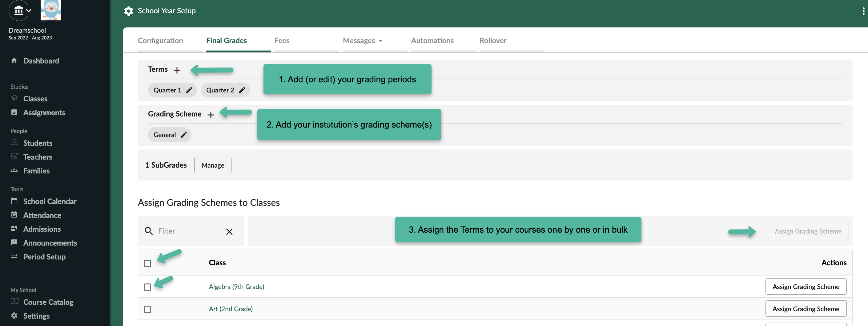Image resolution: width=868 pixels, height=326 pixels.
Task: Go to the Automations tab
Action: pyautogui.click(x=432, y=40)
